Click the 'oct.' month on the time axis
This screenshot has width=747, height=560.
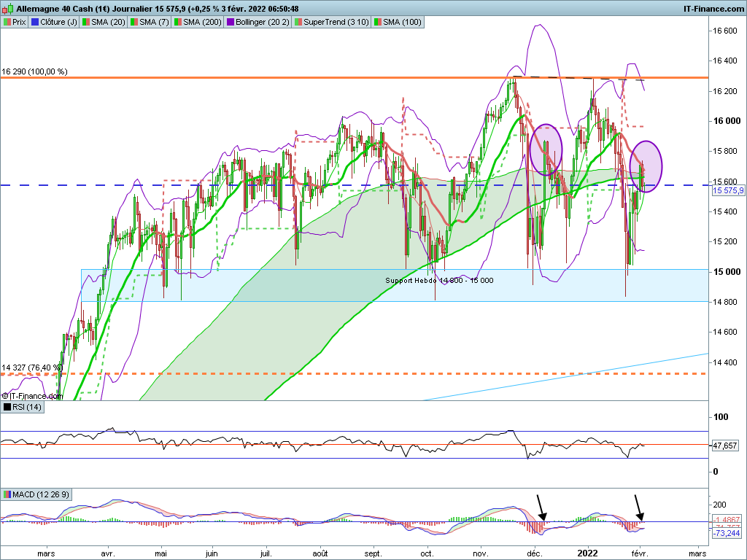coord(427,554)
